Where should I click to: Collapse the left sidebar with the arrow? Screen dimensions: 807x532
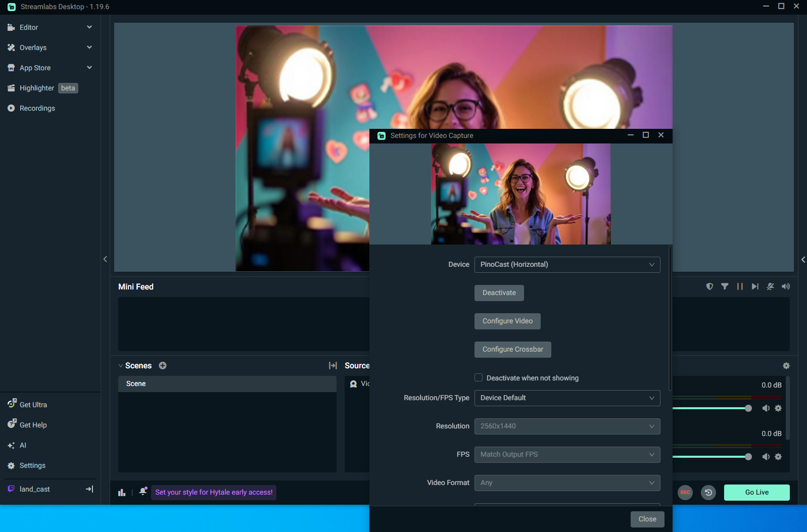(x=105, y=259)
